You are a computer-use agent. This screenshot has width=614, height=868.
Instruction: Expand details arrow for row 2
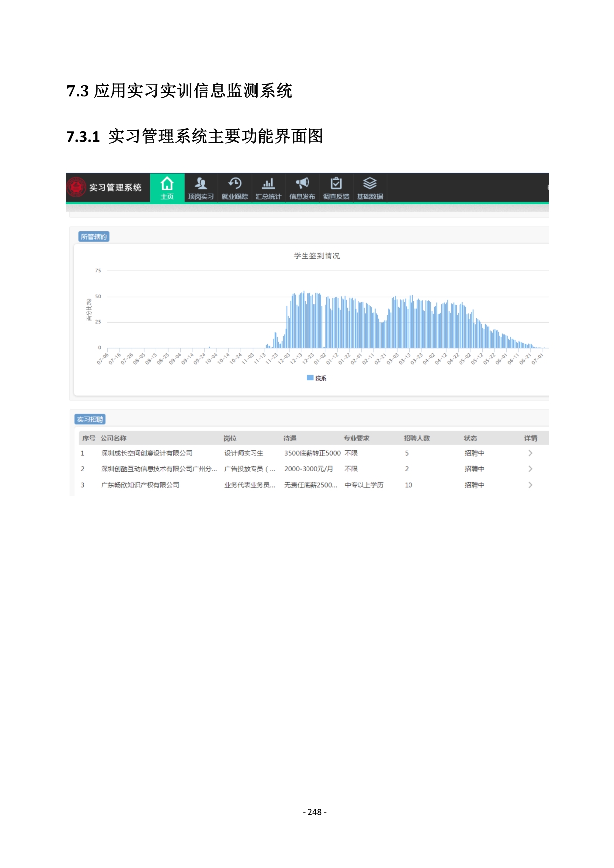click(x=530, y=469)
